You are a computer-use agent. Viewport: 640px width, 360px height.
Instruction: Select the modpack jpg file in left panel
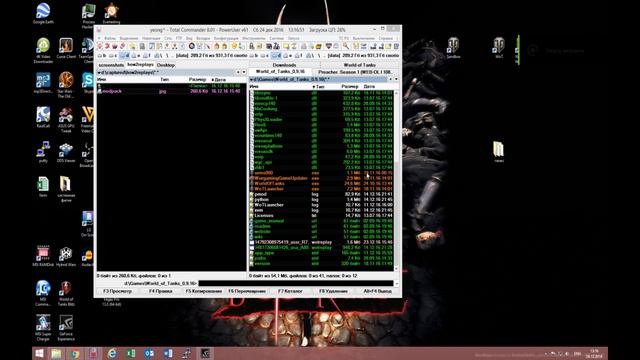(172, 91)
